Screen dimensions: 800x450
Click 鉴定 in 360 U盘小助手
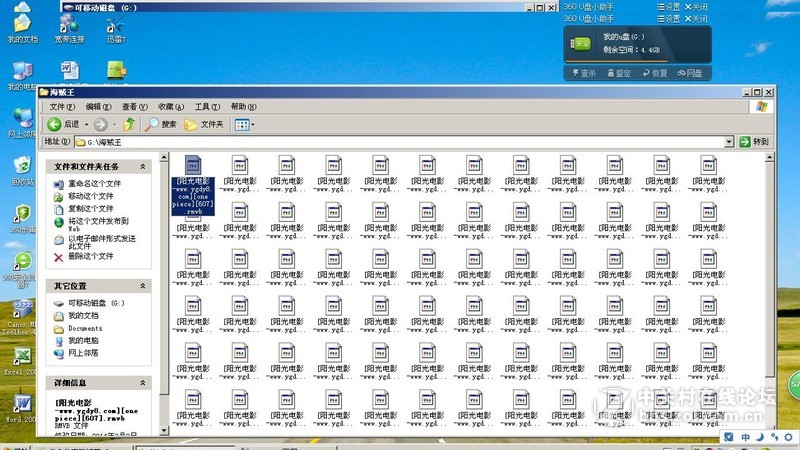619,73
